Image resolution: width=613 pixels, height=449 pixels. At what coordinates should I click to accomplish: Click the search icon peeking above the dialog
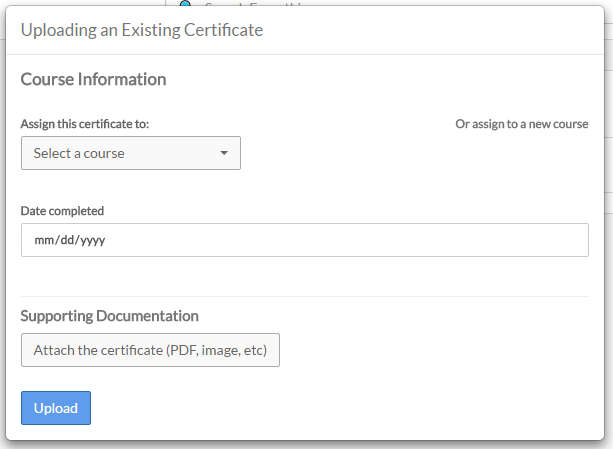point(185,3)
